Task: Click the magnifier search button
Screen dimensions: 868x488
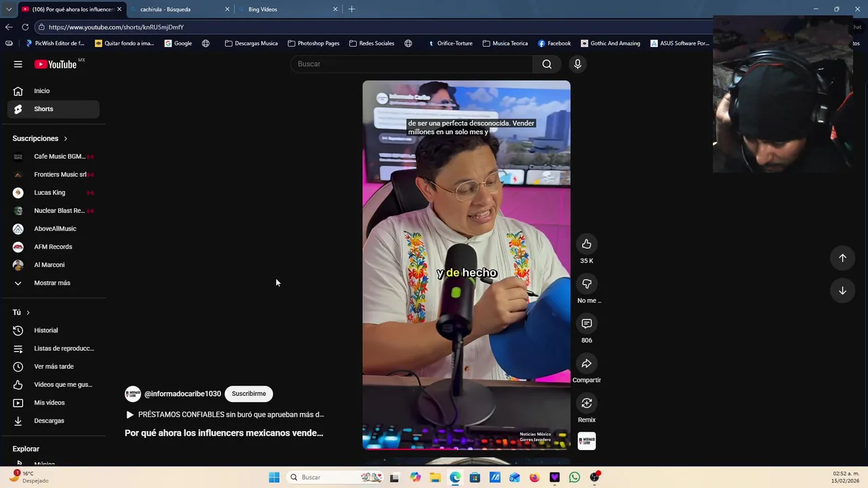Action: tap(547, 64)
